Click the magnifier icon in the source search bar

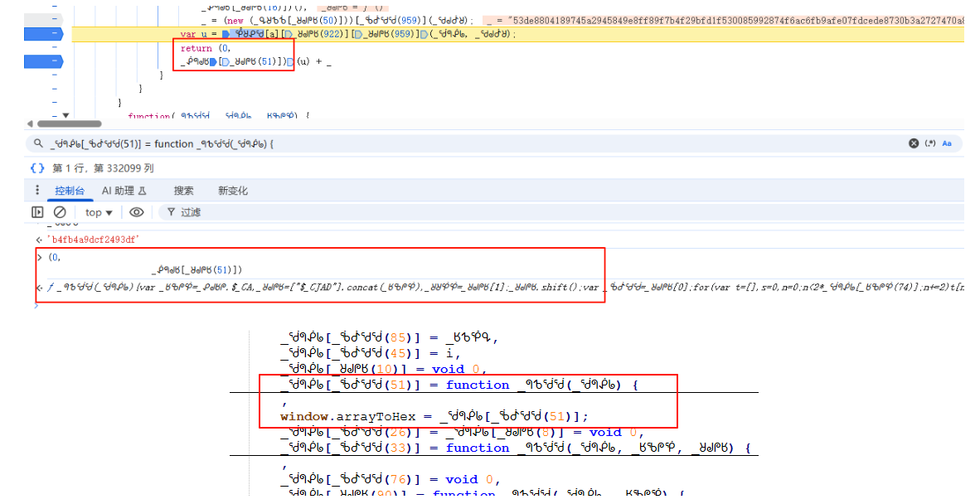tap(38, 143)
